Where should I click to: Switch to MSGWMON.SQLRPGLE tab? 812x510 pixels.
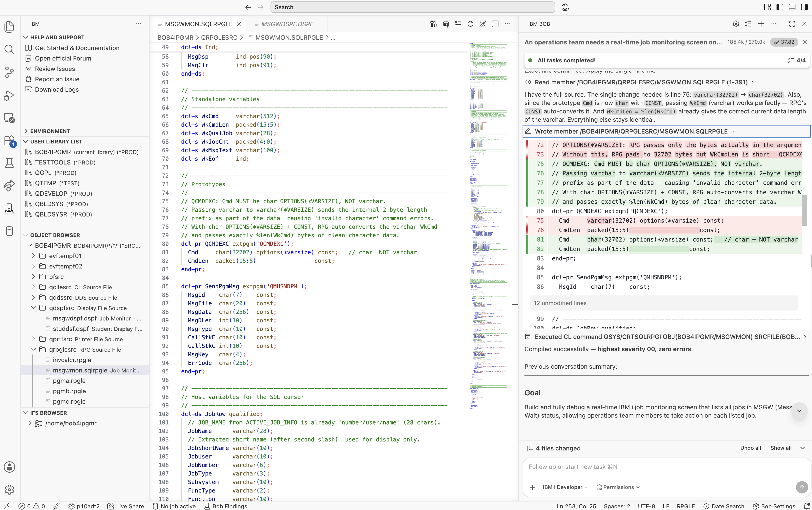[x=199, y=24]
